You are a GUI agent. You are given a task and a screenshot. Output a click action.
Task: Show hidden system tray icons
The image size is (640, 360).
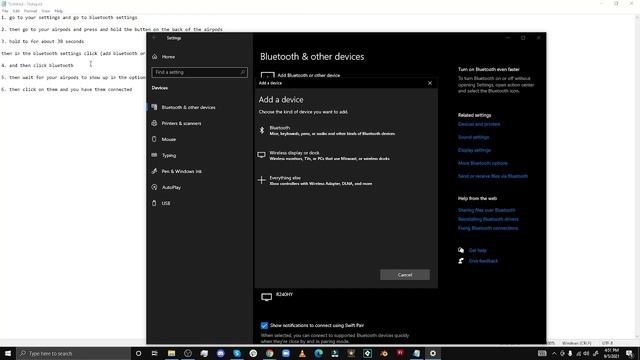(554, 353)
